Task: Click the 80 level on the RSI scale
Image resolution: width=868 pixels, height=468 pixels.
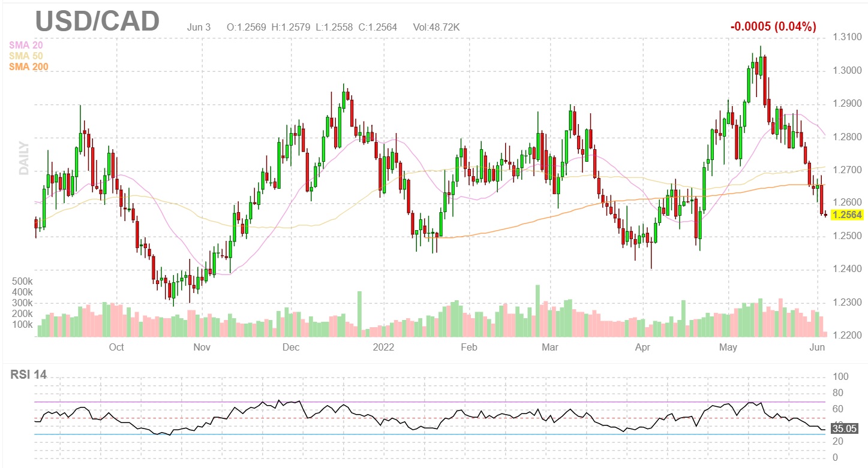Action: tap(839, 393)
